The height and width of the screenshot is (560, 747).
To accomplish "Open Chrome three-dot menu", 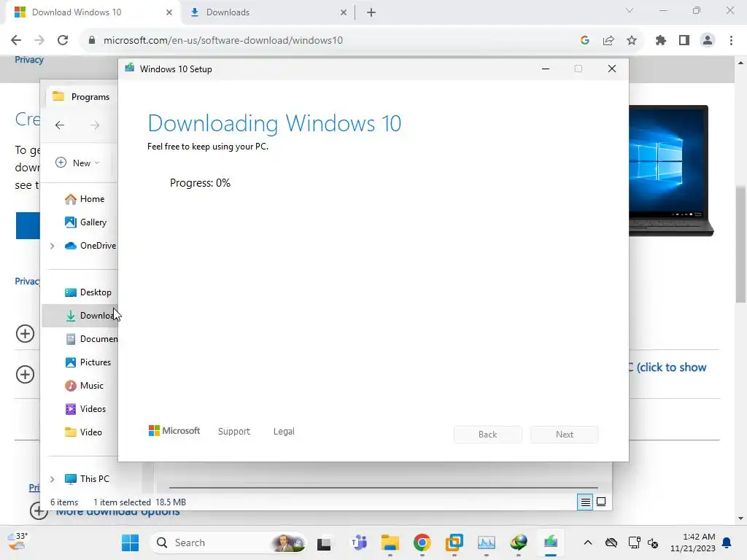I will click(x=731, y=41).
